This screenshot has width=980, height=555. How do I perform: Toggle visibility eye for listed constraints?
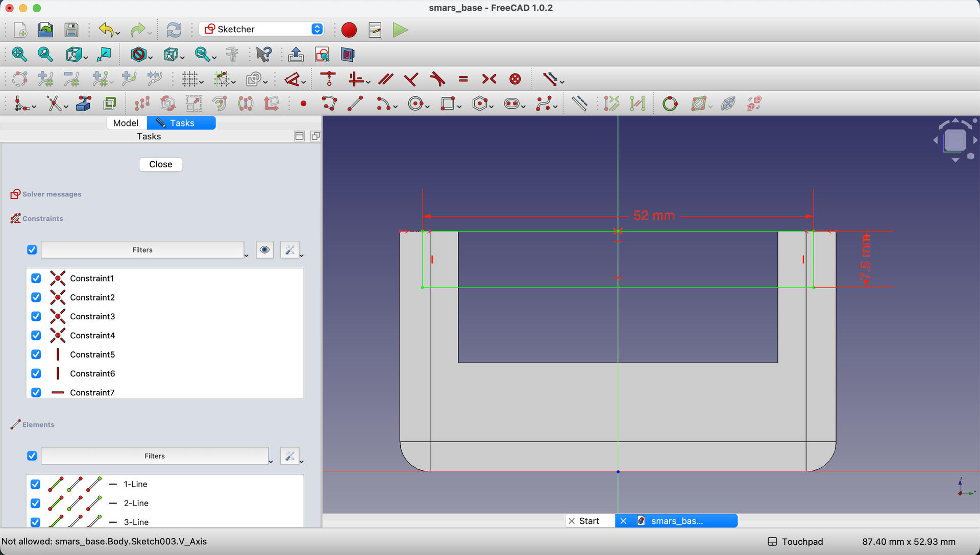[x=264, y=249]
